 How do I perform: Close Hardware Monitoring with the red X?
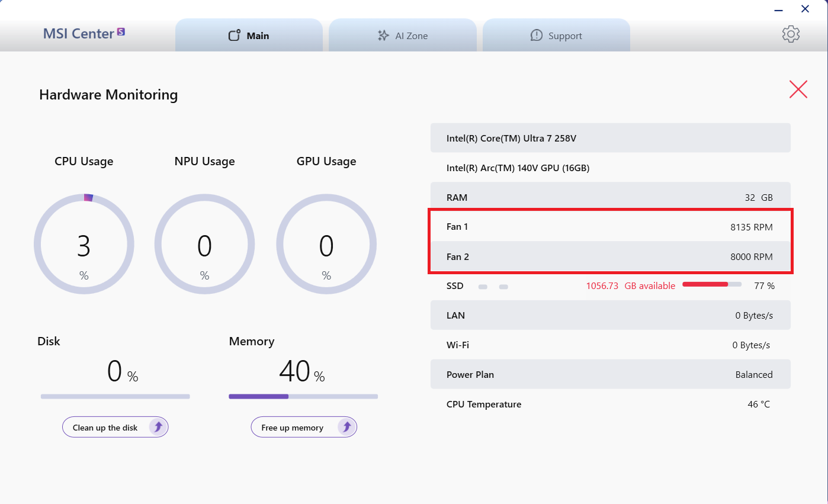click(x=798, y=89)
